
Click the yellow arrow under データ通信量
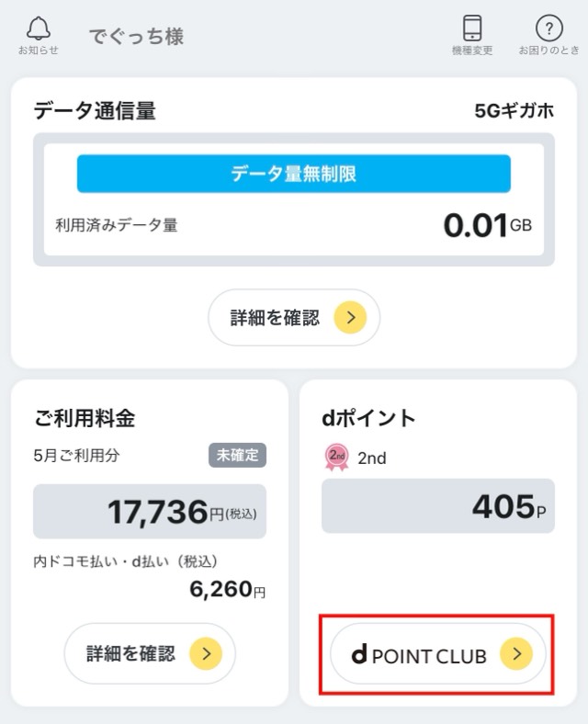tap(350, 318)
